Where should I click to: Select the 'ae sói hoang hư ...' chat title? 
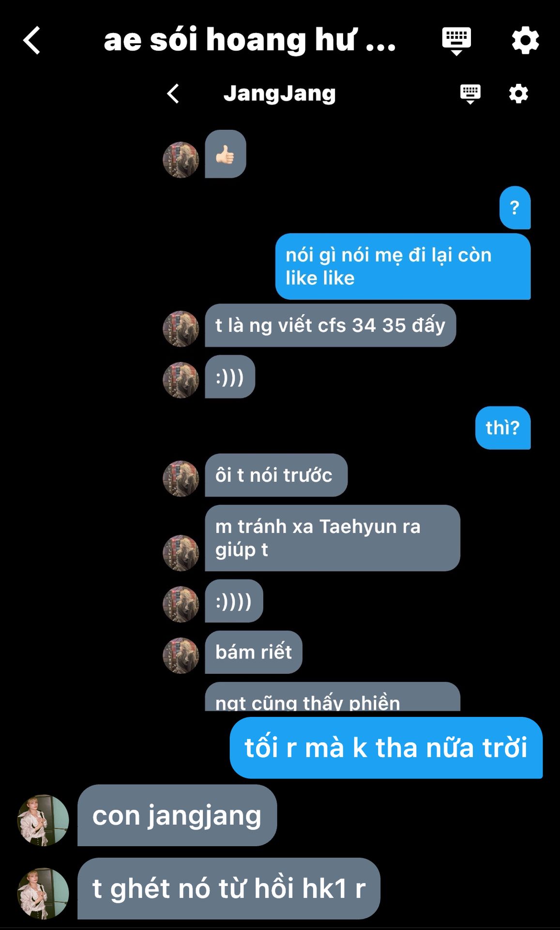click(x=250, y=40)
